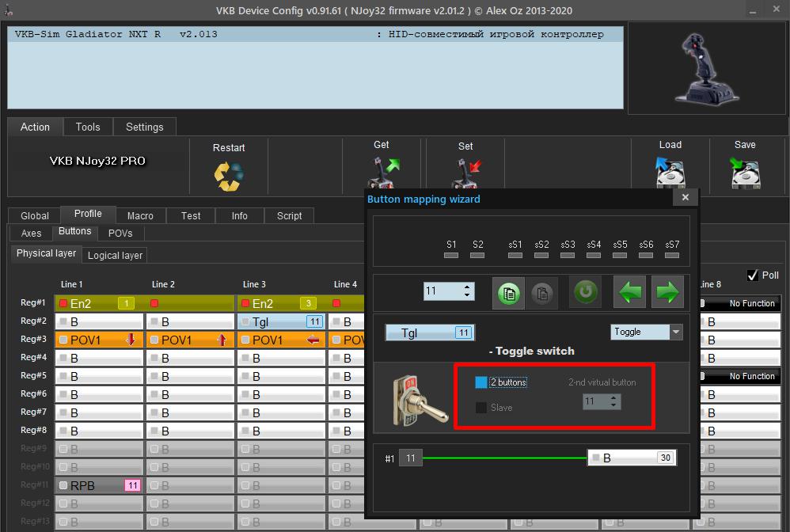Toggle the Poll checkbox
Screen dimensions: 790x532
point(753,275)
